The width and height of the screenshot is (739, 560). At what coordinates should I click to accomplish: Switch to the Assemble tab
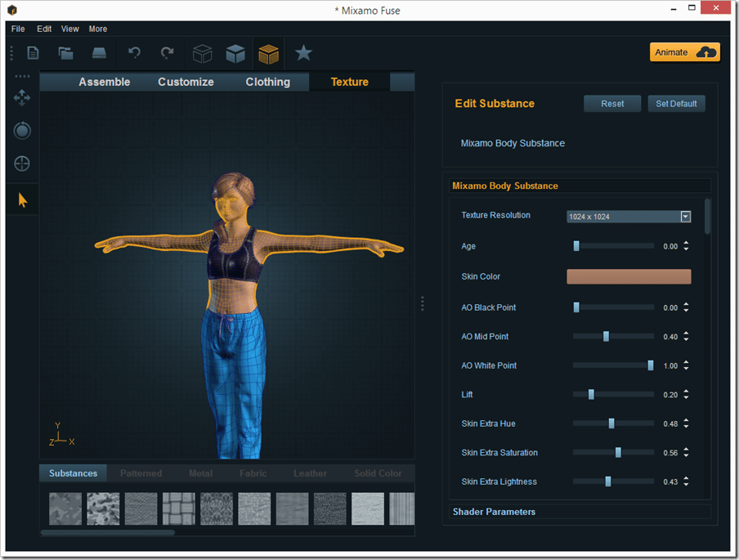tap(104, 82)
